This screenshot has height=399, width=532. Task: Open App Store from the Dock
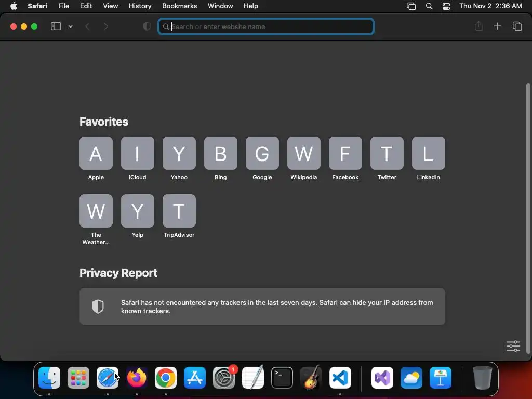point(195,378)
